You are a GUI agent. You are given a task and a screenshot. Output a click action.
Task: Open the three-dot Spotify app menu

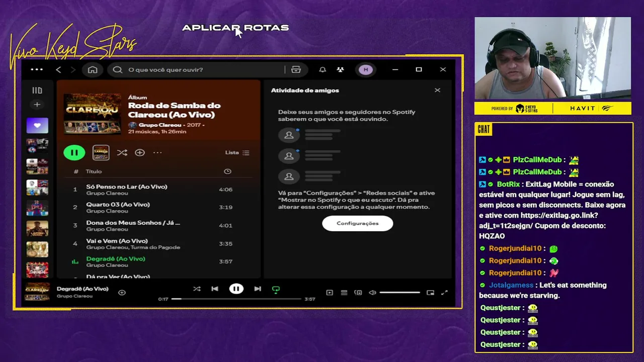37,69
